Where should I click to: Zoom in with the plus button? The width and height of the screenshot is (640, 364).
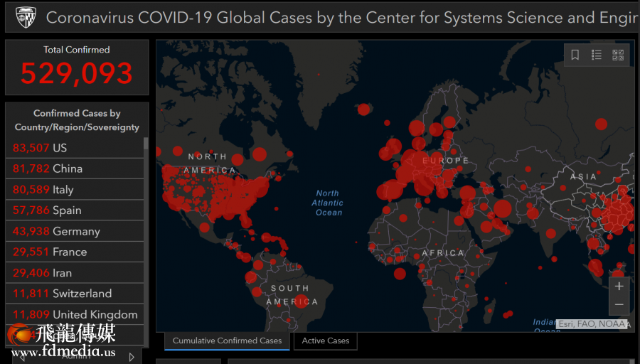(x=619, y=287)
